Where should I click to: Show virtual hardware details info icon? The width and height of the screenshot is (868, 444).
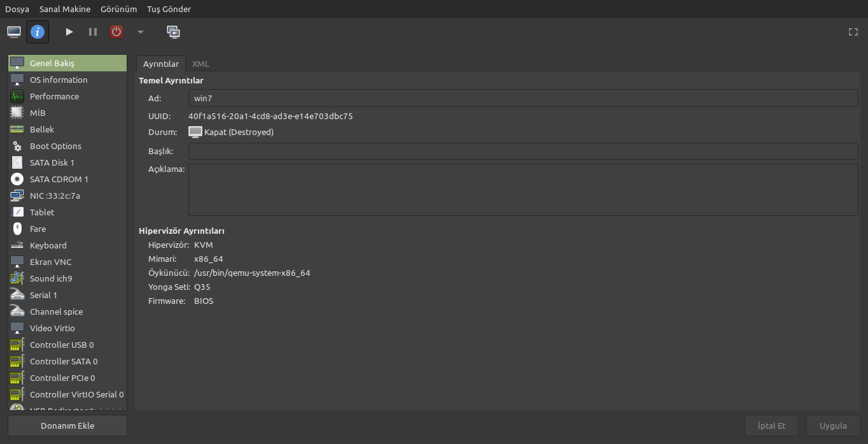point(38,32)
